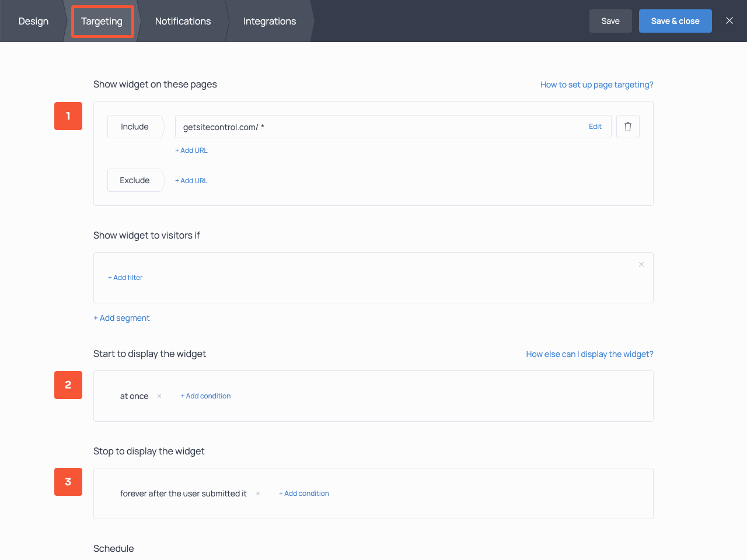The width and height of the screenshot is (747, 560).
Task: Remove the empty visitor filter segment
Action: coord(641,264)
